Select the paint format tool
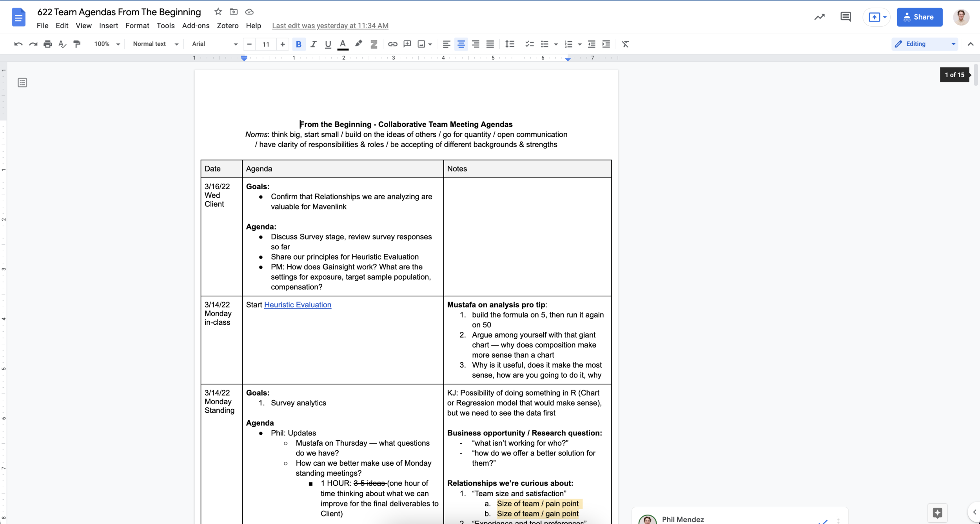 [x=77, y=44]
